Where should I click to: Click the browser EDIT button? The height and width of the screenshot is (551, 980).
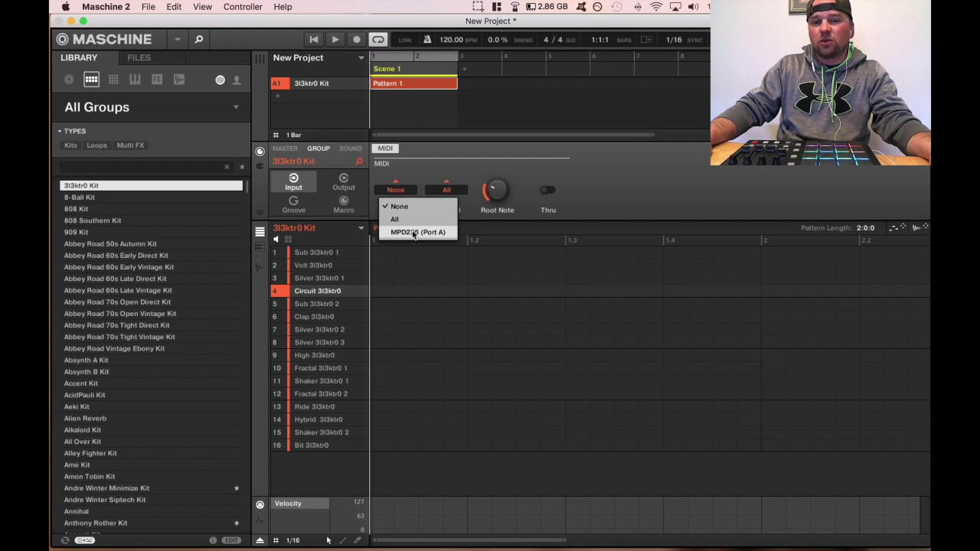click(231, 540)
